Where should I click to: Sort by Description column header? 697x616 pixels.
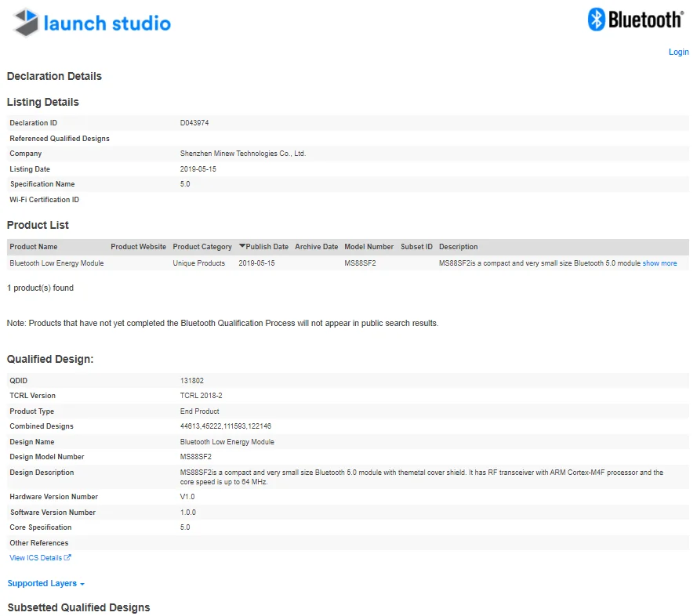click(x=459, y=247)
